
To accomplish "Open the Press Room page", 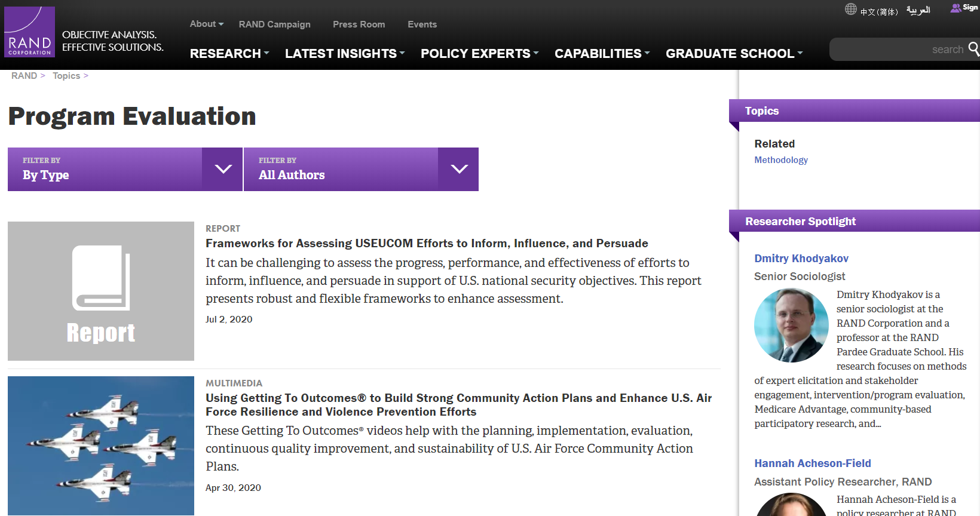I will coord(359,24).
